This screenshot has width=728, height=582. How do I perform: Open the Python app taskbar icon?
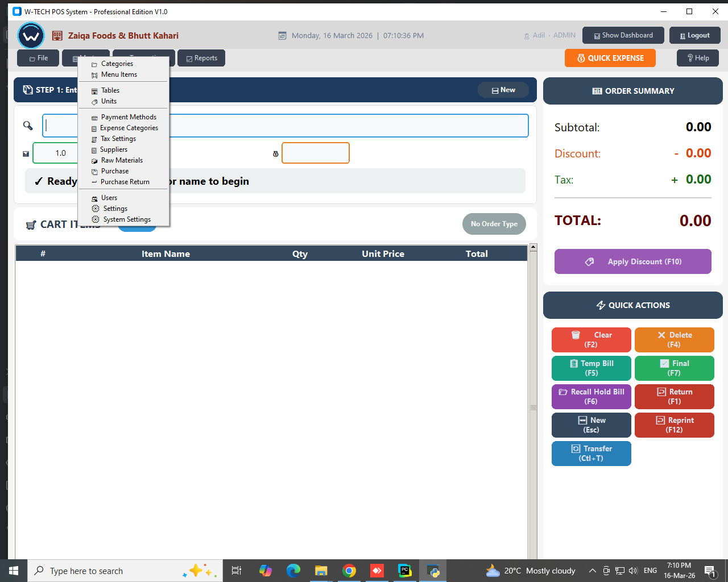(433, 571)
